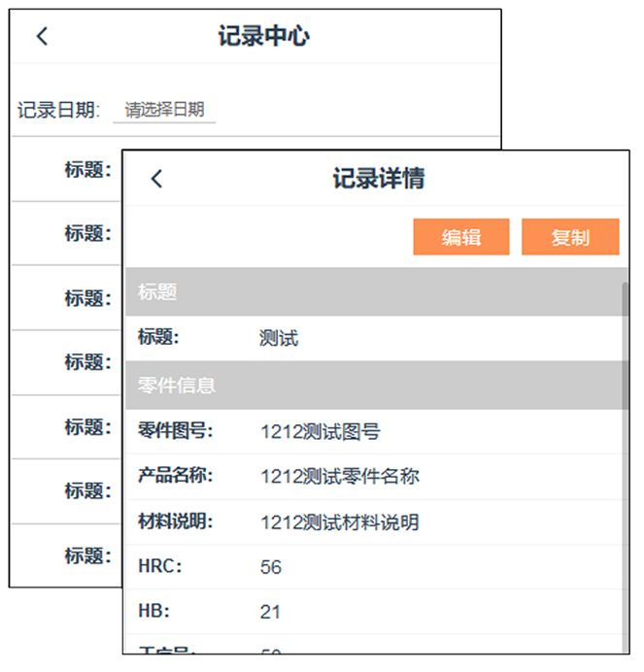This screenshot has height=672, width=644.
Task: Click the 产品名称 value 1212测试零件名称
Action: coord(339,477)
